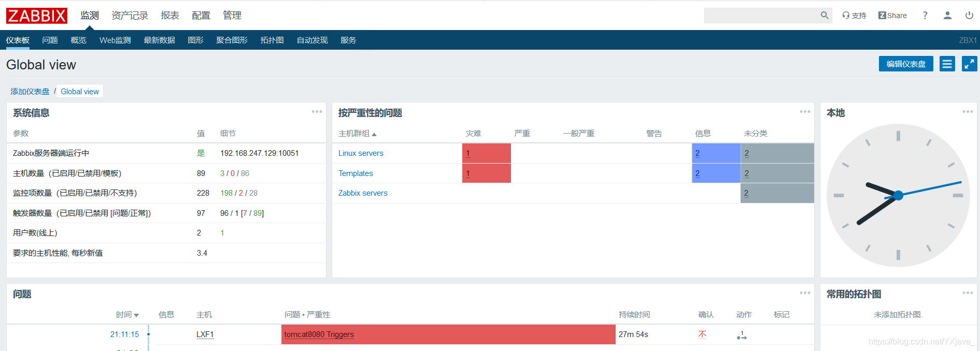Click the 编辑仪表盘 button

[906, 64]
